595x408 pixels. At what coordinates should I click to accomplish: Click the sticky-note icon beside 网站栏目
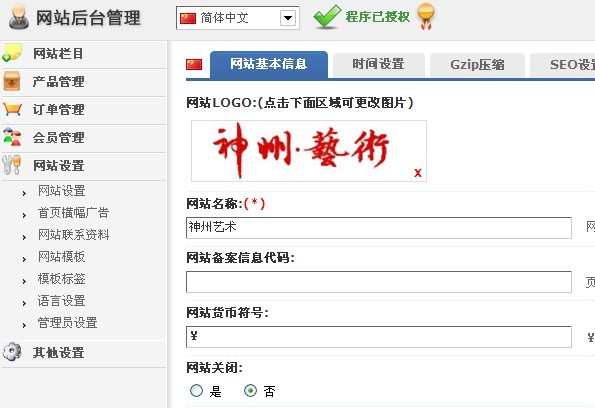(12, 53)
